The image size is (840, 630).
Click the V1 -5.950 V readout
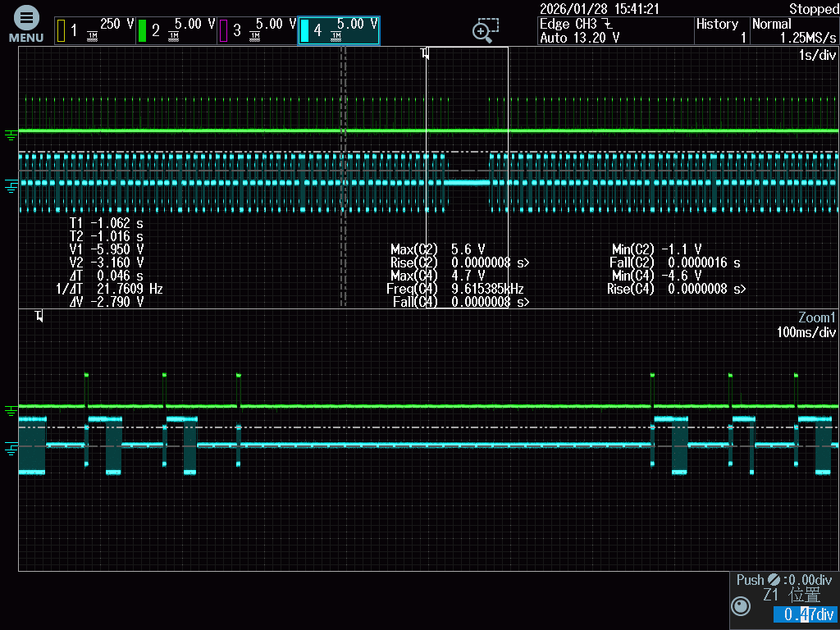(x=106, y=249)
